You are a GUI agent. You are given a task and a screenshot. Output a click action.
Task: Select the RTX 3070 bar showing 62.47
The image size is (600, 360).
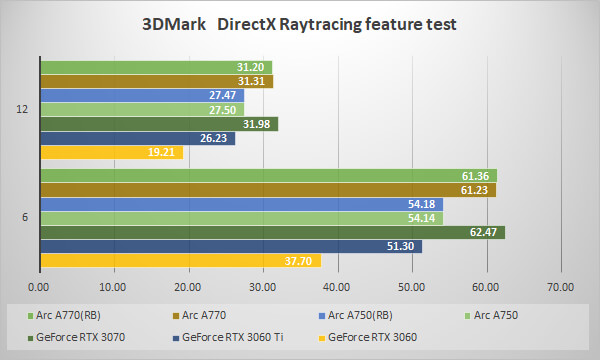273,232
